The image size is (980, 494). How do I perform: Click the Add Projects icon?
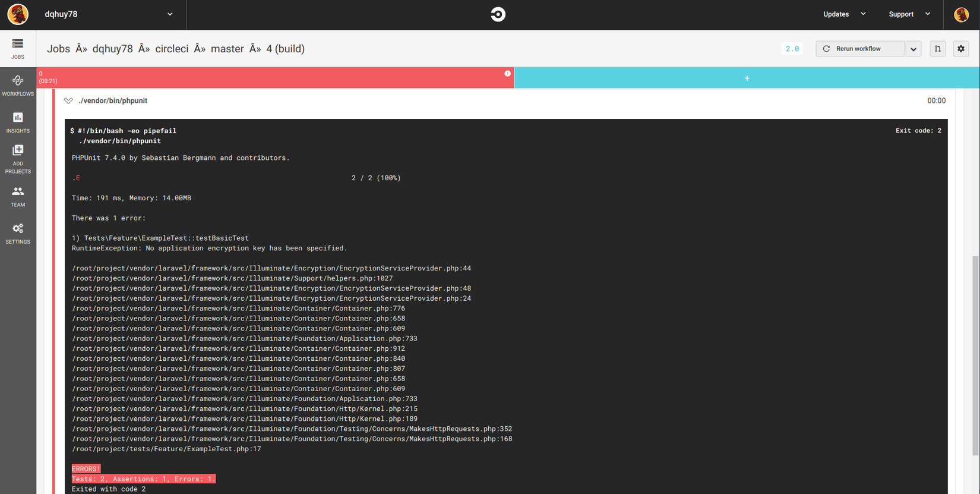tap(18, 158)
